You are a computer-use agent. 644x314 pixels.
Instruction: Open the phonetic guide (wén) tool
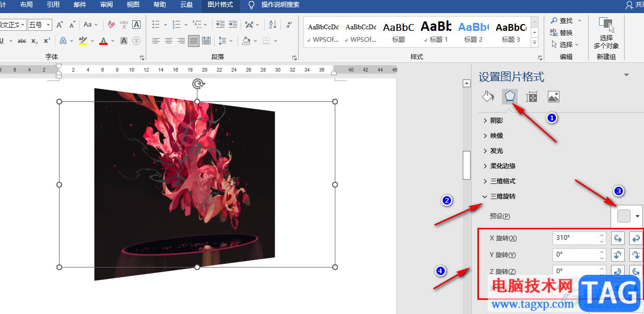[x=124, y=25]
